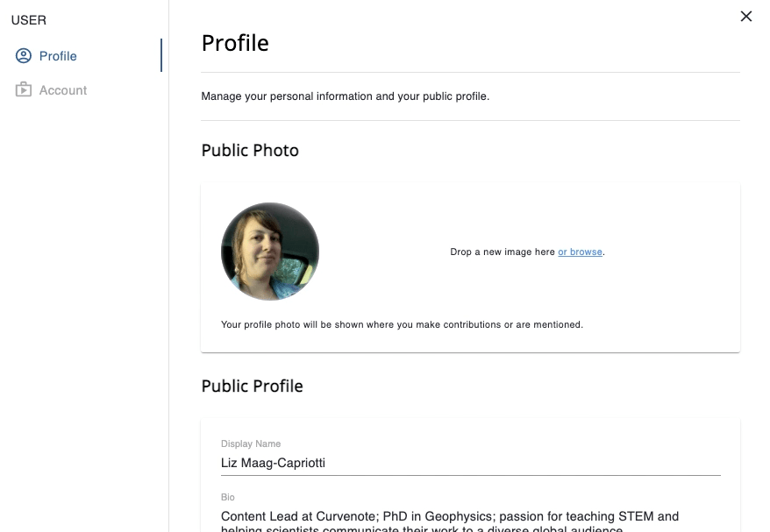Click the "or browse" link
The width and height of the screenshot is (770, 532).
coord(580,252)
